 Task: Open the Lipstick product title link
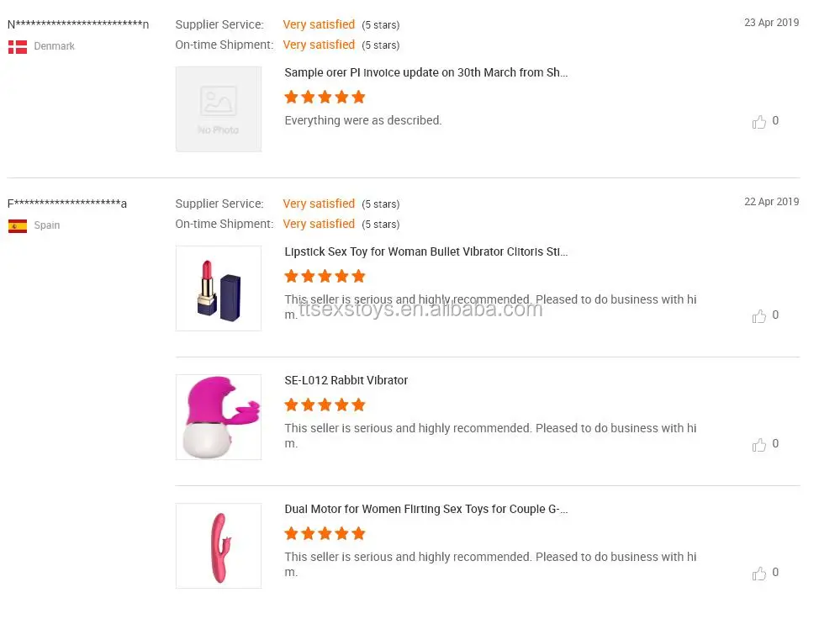coord(425,252)
